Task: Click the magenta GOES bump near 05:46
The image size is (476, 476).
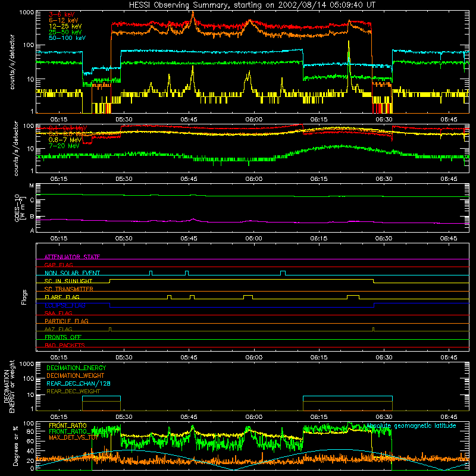Action: 193,220
